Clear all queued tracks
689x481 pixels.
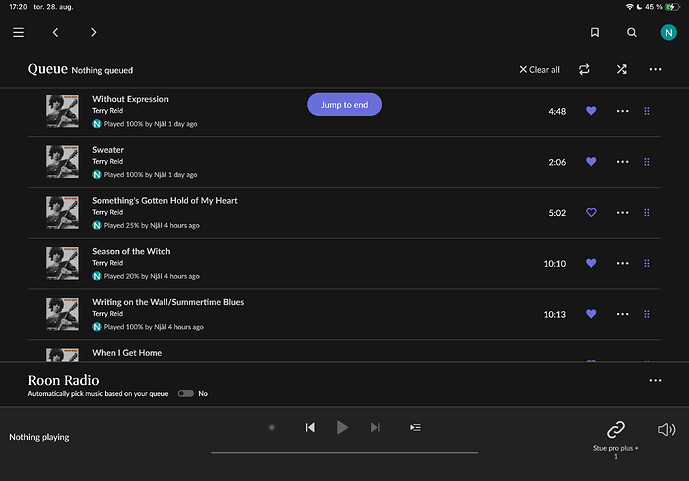[539, 69]
